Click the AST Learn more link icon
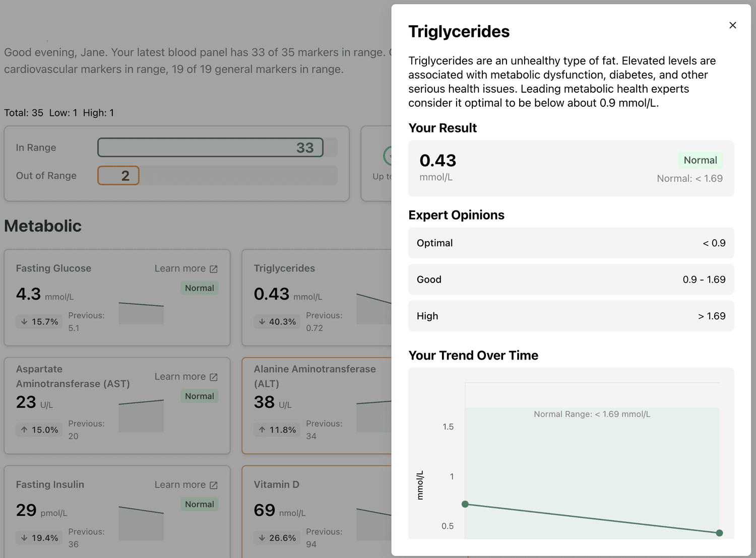The width and height of the screenshot is (756, 558). [214, 377]
